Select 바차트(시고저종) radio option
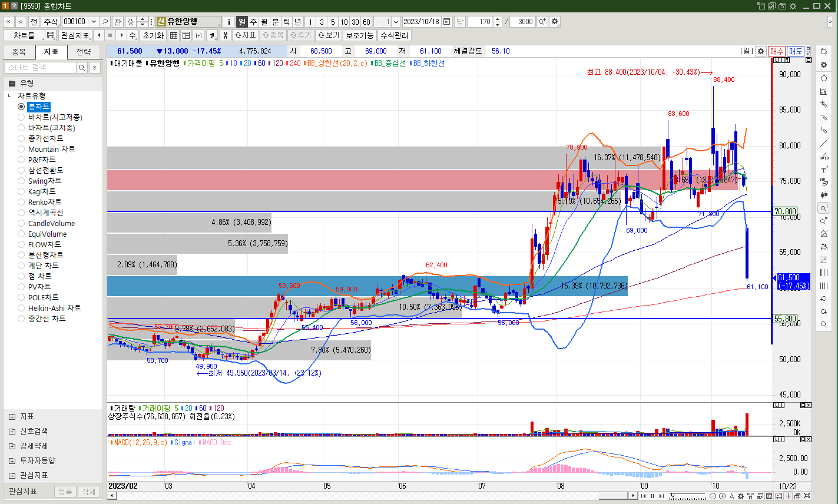Screen dimensions: 838x504 click(x=21, y=117)
